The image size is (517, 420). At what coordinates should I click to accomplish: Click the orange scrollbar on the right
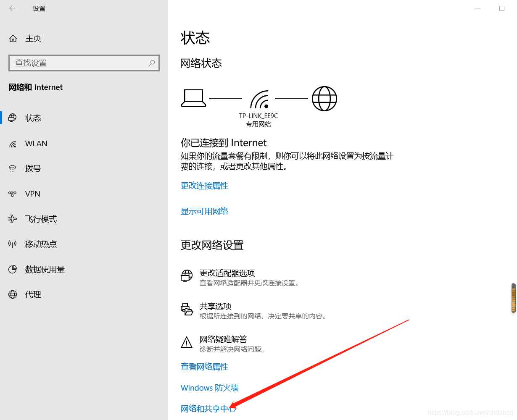[x=514, y=298]
